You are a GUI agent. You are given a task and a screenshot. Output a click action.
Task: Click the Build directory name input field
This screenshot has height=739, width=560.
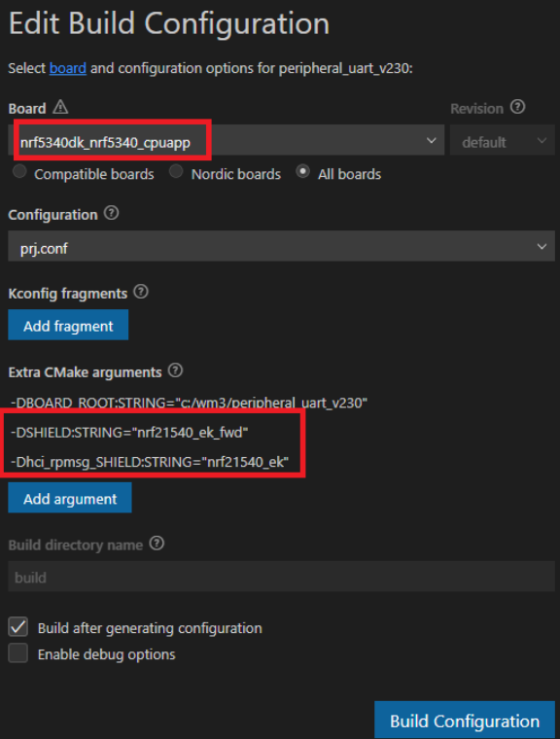[x=281, y=577]
